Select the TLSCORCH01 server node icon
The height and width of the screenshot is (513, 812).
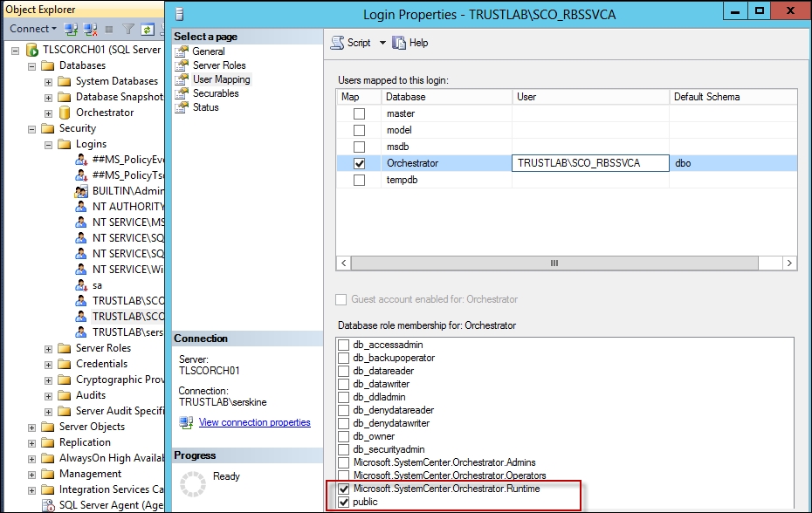coord(32,50)
